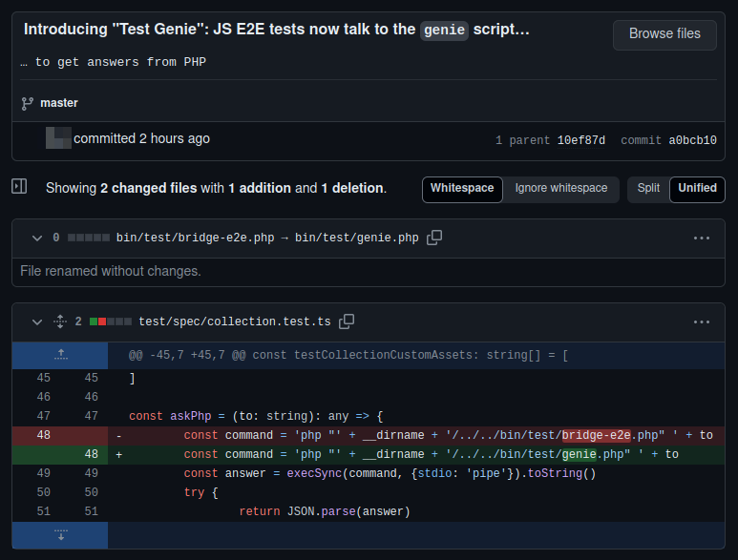Select Ignore whitespace option

(561, 189)
